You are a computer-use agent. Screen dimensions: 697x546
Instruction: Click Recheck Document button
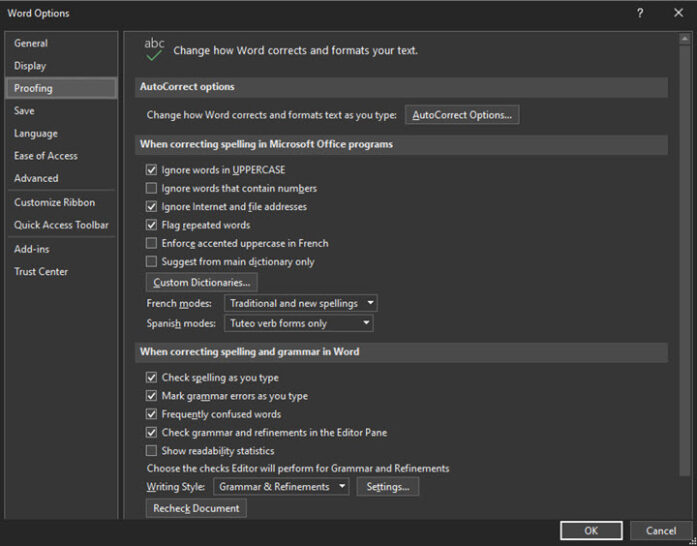pos(196,508)
